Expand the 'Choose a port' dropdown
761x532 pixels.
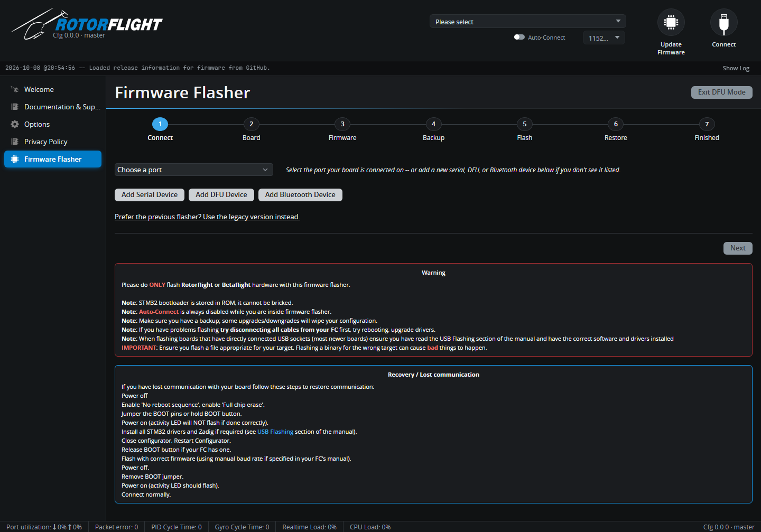click(x=193, y=170)
